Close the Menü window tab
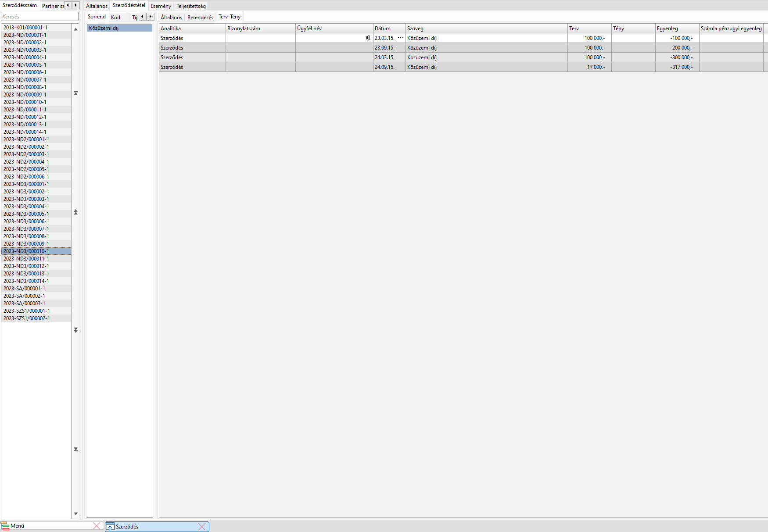This screenshot has width=768, height=532. (97, 526)
